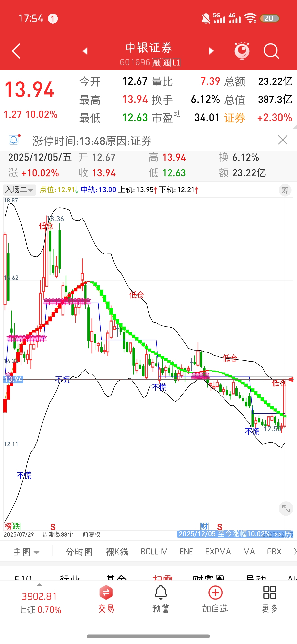Tap the 2025/12/05 至今涨幅 banner
The height and width of the screenshot is (644, 297).
(235, 534)
